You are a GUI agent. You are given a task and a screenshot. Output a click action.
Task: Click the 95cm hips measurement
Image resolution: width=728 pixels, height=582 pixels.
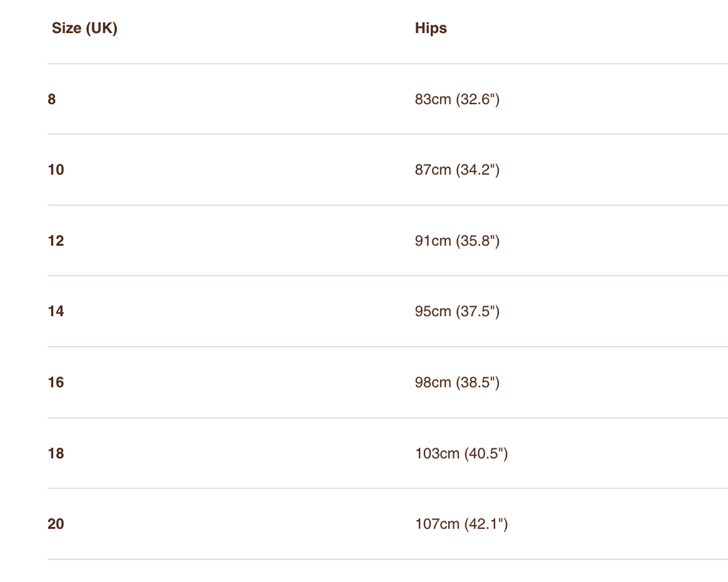433,311
